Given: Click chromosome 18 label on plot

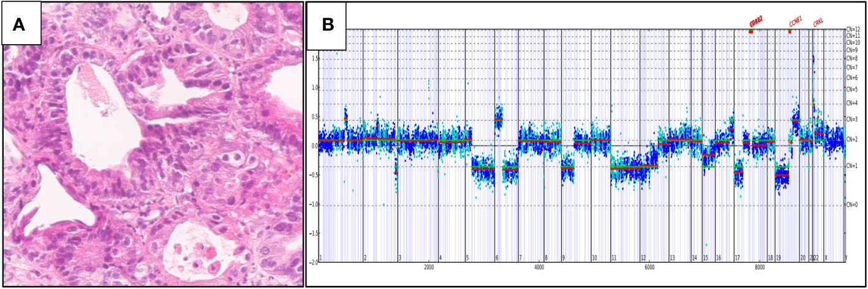Looking at the screenshot, I should click(x=771, y=258).
